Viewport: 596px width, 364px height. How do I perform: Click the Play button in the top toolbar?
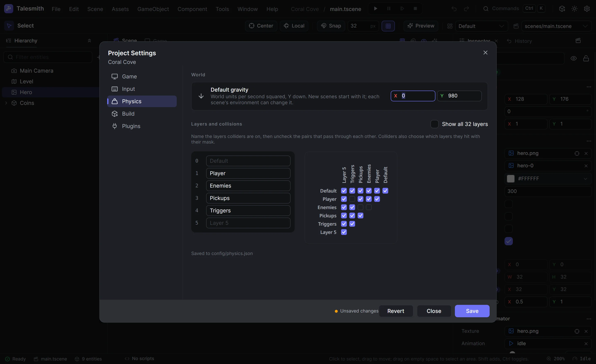pos(375,9)
